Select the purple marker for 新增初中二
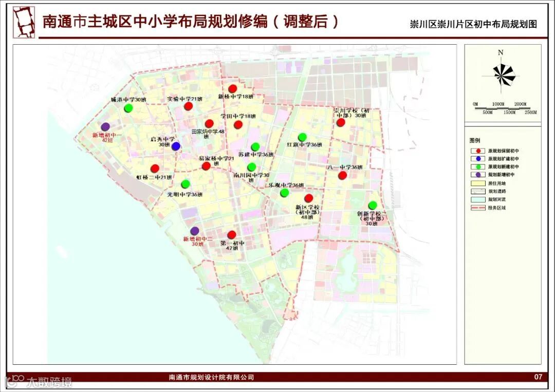Screen dimensions: 555x392 coord(194,231)
